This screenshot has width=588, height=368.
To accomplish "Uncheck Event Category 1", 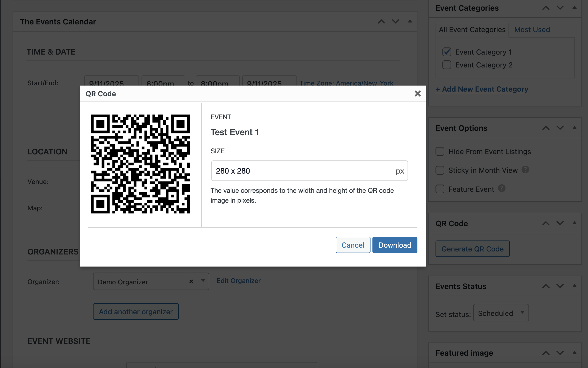I will tap(447, 52).
